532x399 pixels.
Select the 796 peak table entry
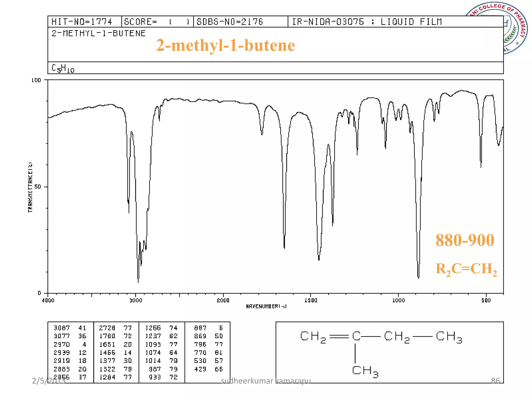(x=208, y=344)
